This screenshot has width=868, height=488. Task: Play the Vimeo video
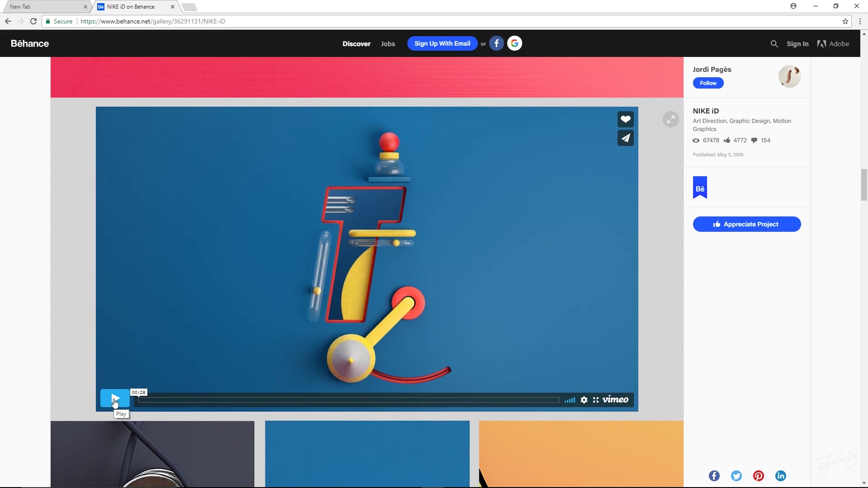[x=114, y=399]
